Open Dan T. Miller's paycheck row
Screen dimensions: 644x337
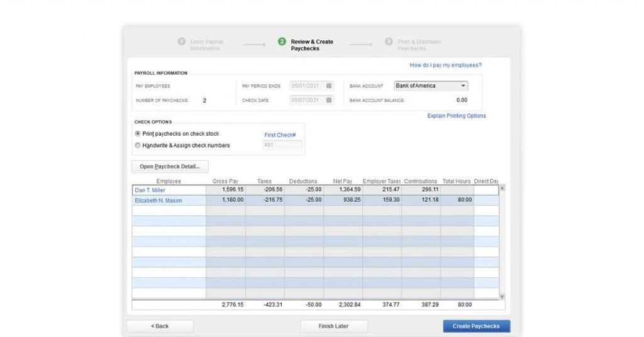tap(315, 190)
